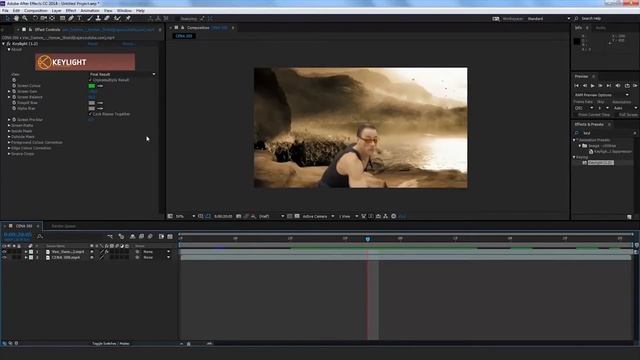Toggle the fx switch on layer 1
Viewport: 640px width, 360px height.
tap(107, 252)
